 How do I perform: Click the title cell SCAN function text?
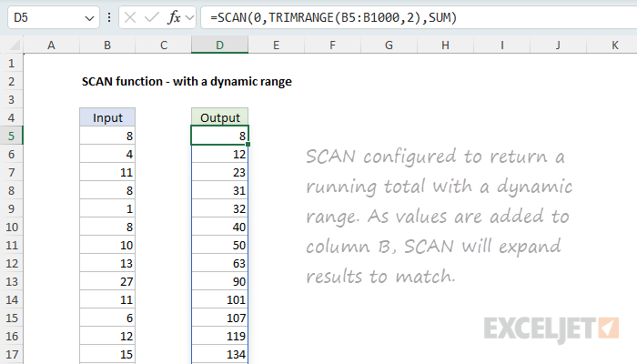(x=187, y=81)
